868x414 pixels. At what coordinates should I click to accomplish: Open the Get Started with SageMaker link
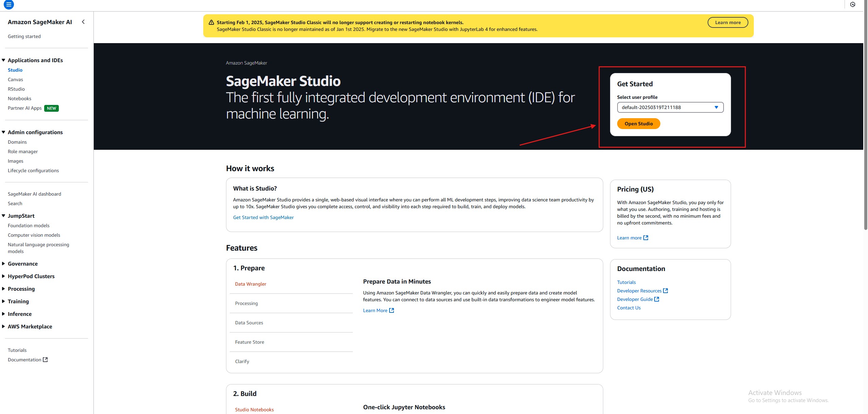pos(263,217)
